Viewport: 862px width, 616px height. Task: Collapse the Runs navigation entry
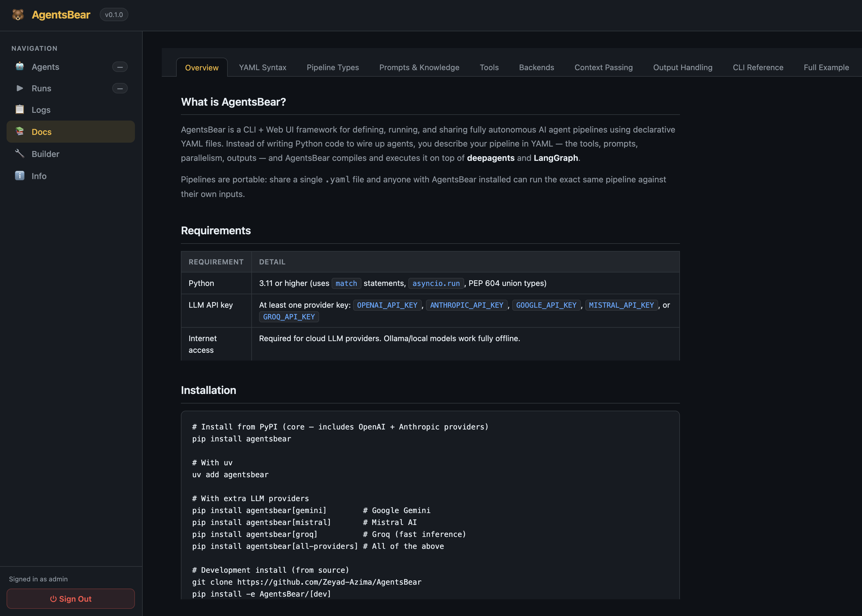point(119,88)
